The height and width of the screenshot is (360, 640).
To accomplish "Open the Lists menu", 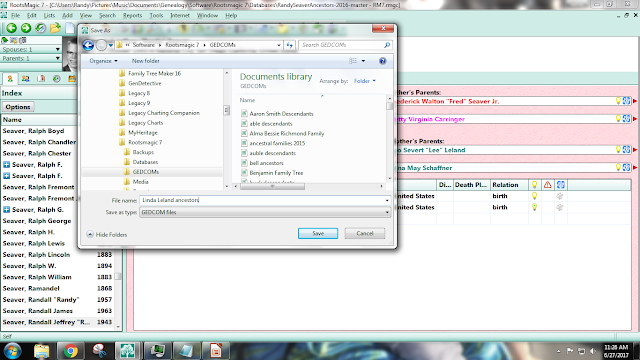I will 49,16.
